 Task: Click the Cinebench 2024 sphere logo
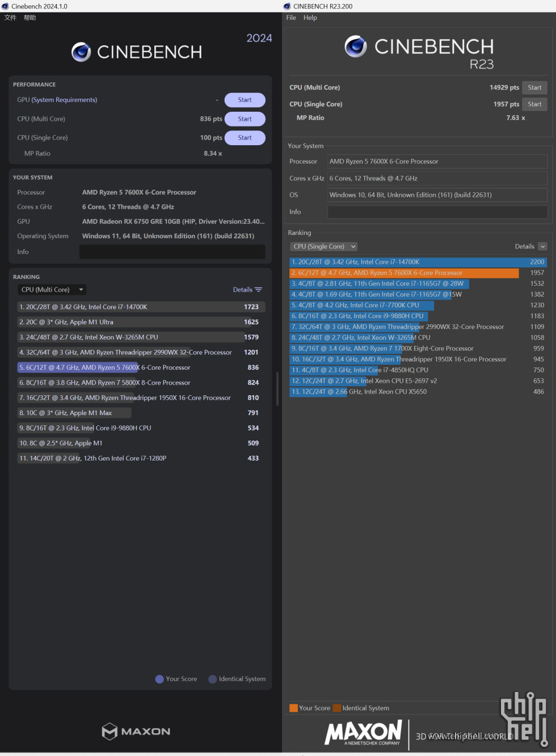point(81,52)
